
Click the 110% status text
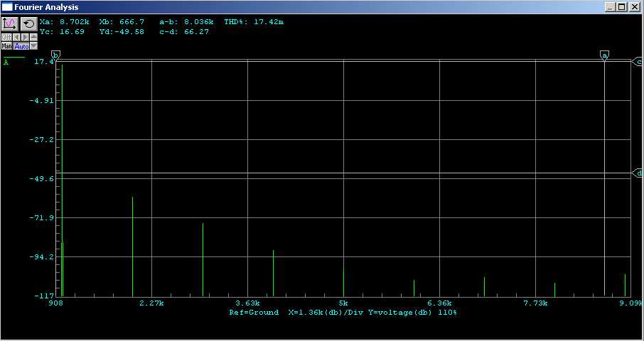point(447,313)
